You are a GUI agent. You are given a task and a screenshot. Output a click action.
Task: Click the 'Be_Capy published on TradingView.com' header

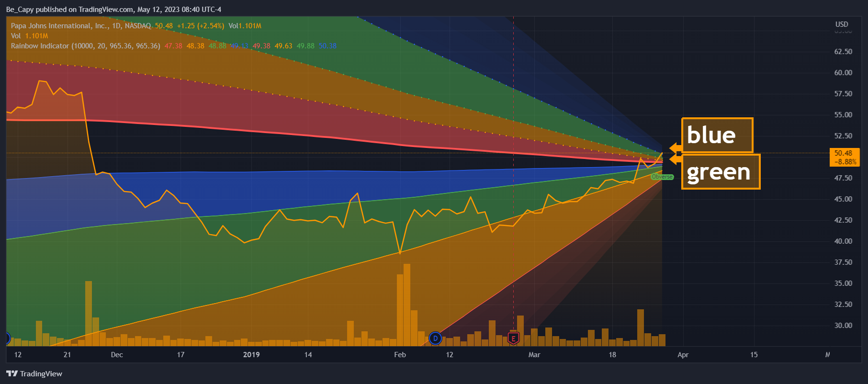click(69, 10)
